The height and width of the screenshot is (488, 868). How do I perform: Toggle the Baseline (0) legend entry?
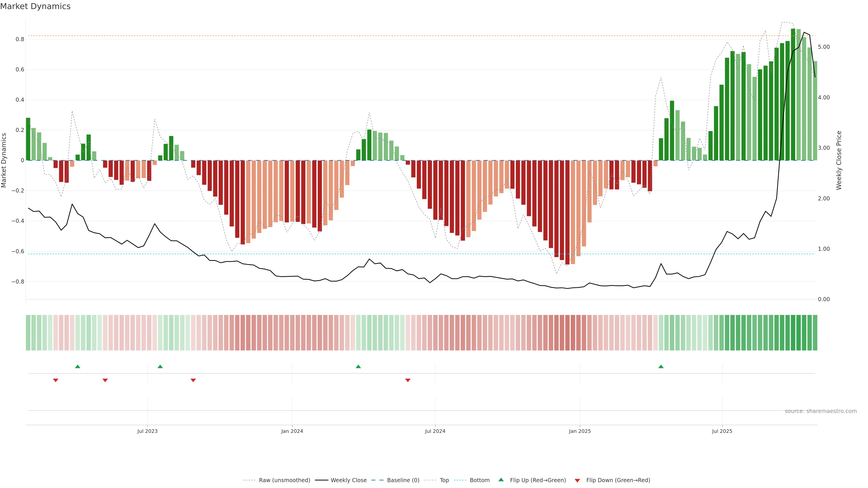click(x=403, y=480)
